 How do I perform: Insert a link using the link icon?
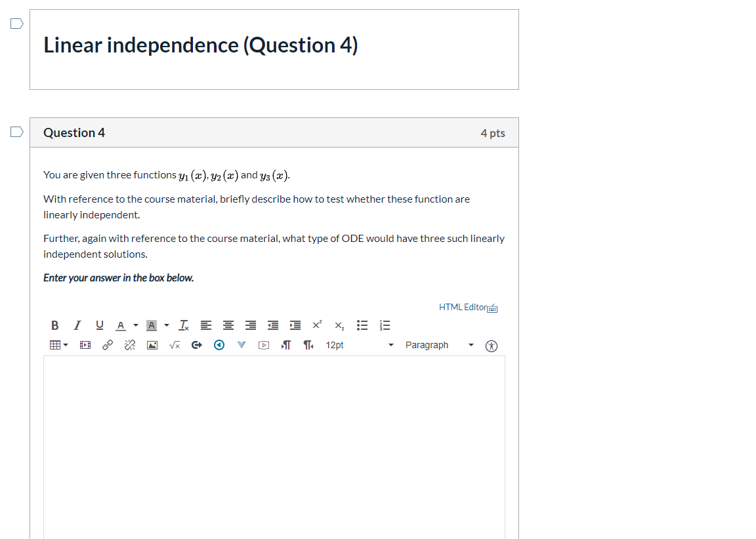coord(108,345)
